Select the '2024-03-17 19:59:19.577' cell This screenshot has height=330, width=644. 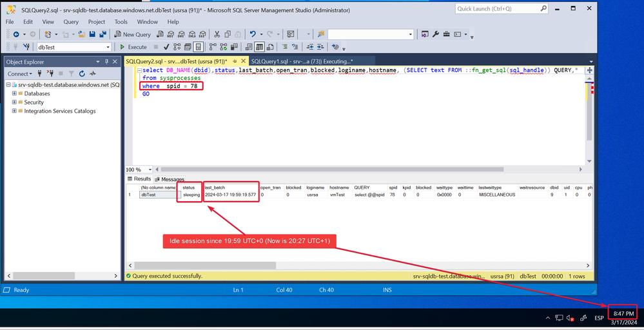pyautogui.click(x=230, y=195)
